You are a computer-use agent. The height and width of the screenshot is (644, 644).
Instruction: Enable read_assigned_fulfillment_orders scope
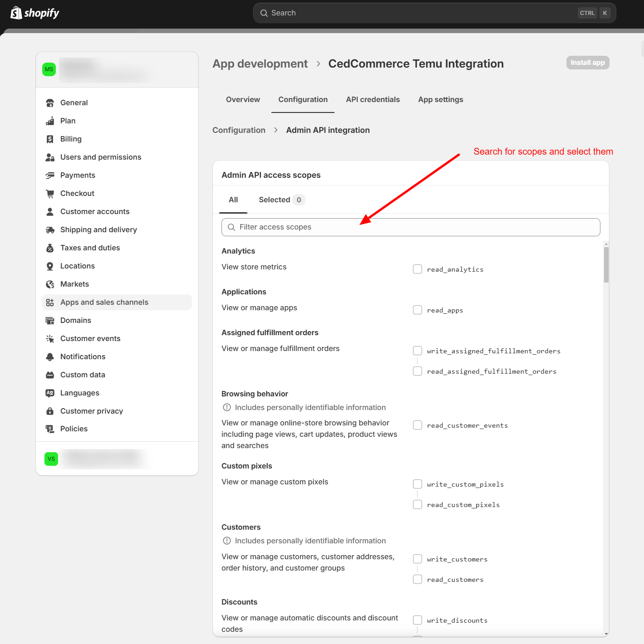pos(418,371)
